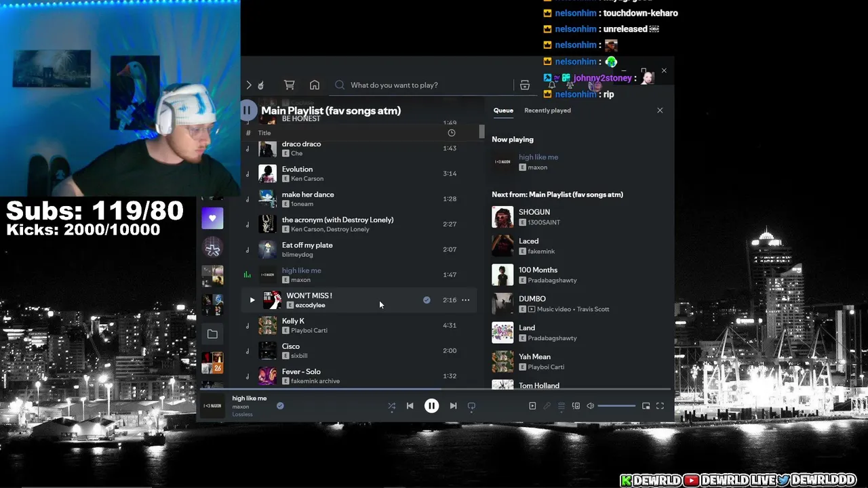Switch to the Recently played tab

tap(547, 110)
